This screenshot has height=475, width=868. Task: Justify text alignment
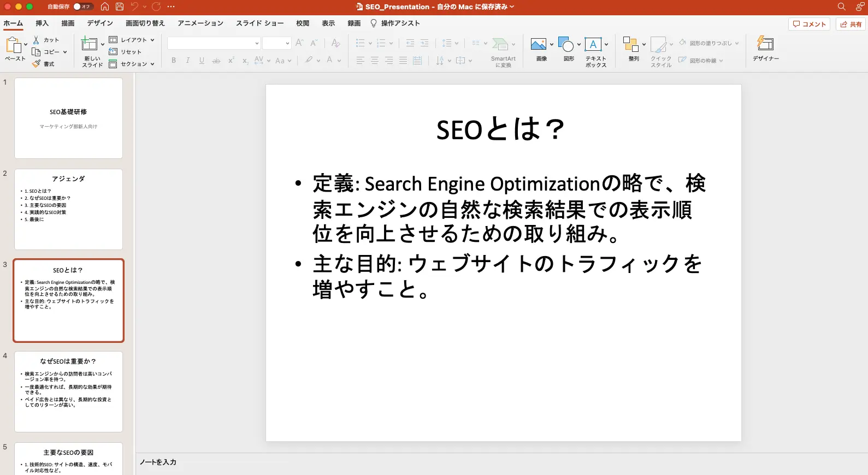[x=403, y=61]
